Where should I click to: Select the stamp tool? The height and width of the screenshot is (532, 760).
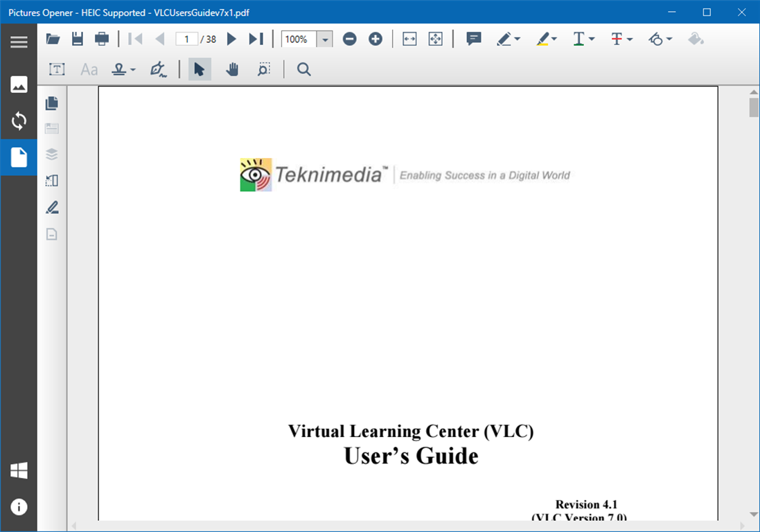(x=118, y=69)
